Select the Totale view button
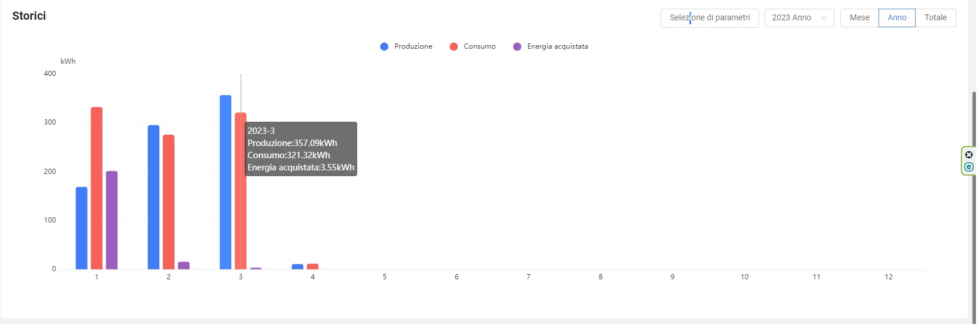 pyautogui.click(x=935, y=18)
